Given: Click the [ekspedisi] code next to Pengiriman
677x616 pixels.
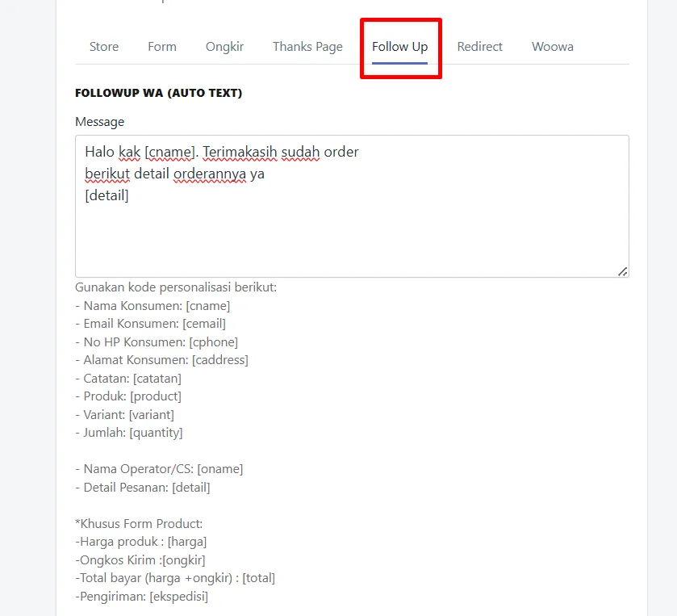Looking at the screenshot, I should pyautogui.click(x=179, y=597).
